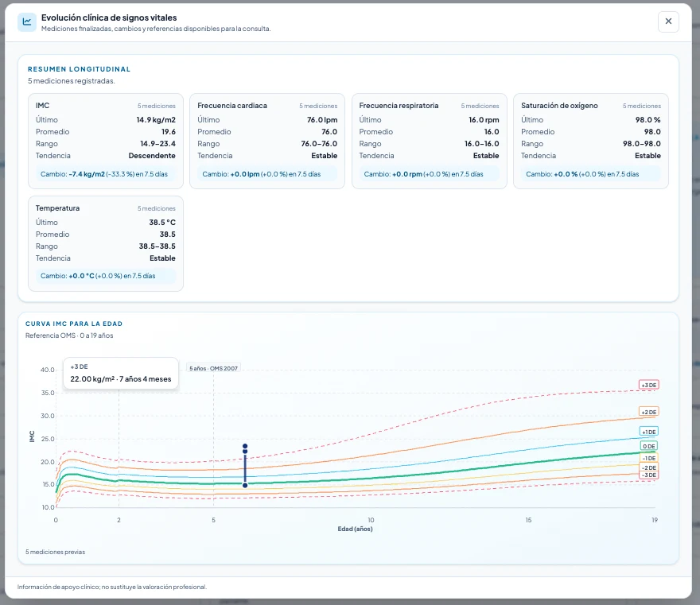
Task: Close the vital signs evolution dialog
Action: click(x=668, y=21)
